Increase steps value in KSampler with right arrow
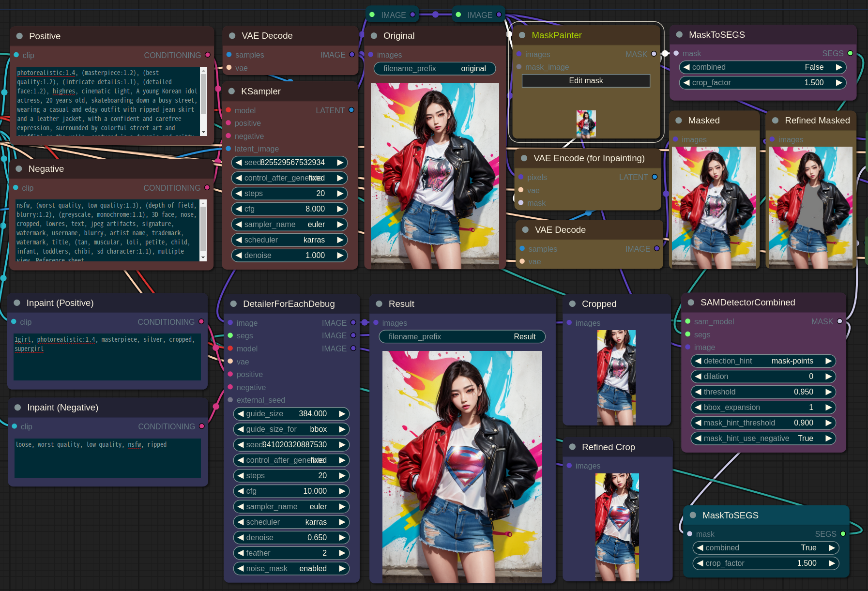The height and width of the screenshot is (591, 868). coord(340,194)
